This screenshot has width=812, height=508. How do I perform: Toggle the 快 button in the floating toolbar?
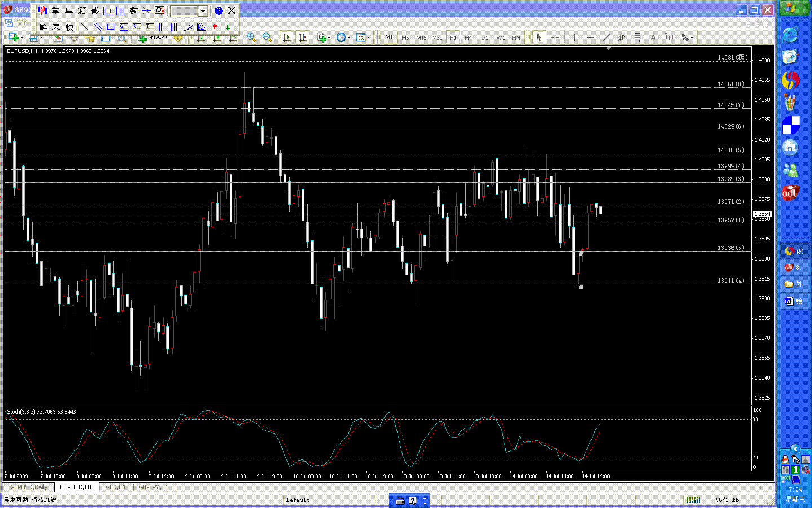[69, 27]
